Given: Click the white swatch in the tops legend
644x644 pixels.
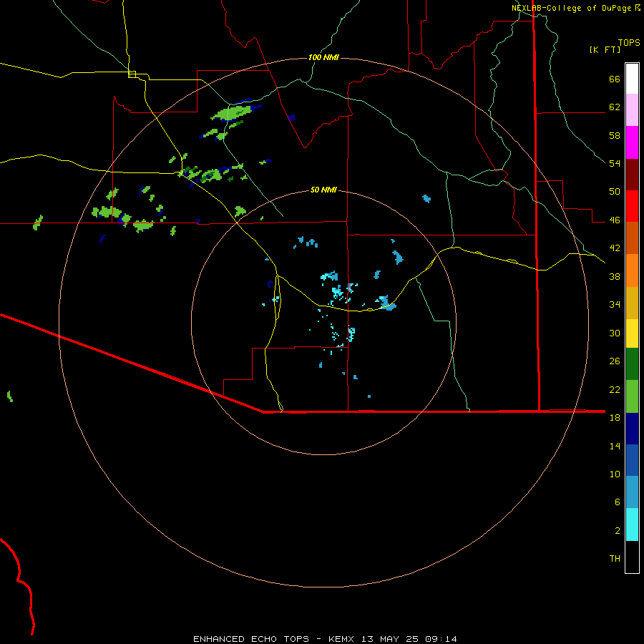Looking at the screenshot, I should 632,79.
